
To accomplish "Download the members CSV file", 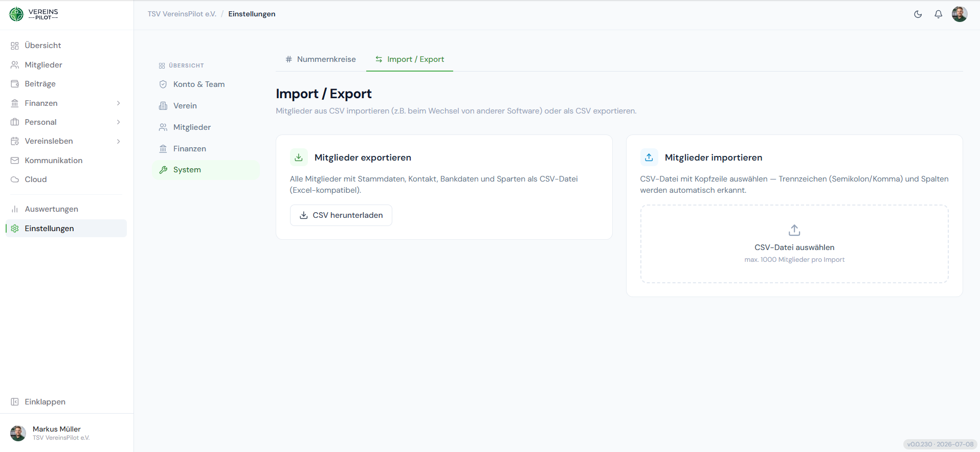I will click(x=341, y=215).
